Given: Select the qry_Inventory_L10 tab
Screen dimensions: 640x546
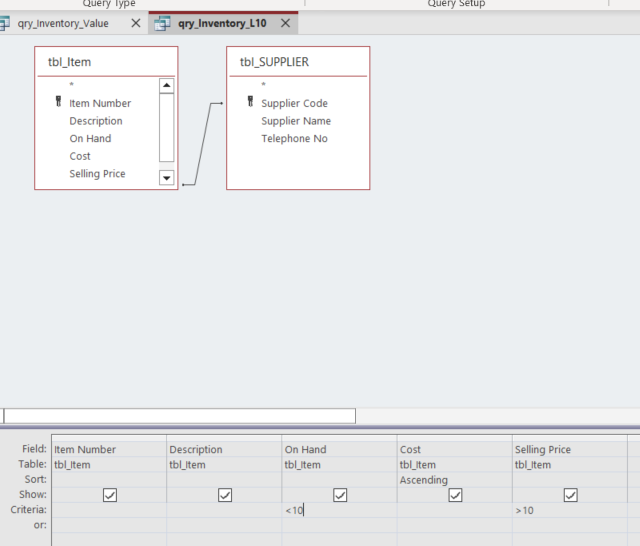Looking at the screenshot, I should pos(222,23).
